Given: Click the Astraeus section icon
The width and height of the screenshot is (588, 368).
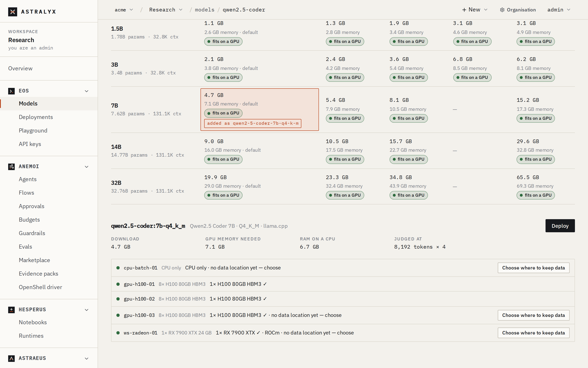Looking at the screenshot, I should click(11, 359).
